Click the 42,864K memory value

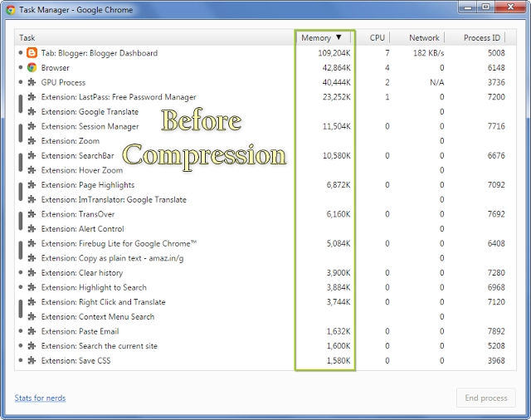(336, 67)
